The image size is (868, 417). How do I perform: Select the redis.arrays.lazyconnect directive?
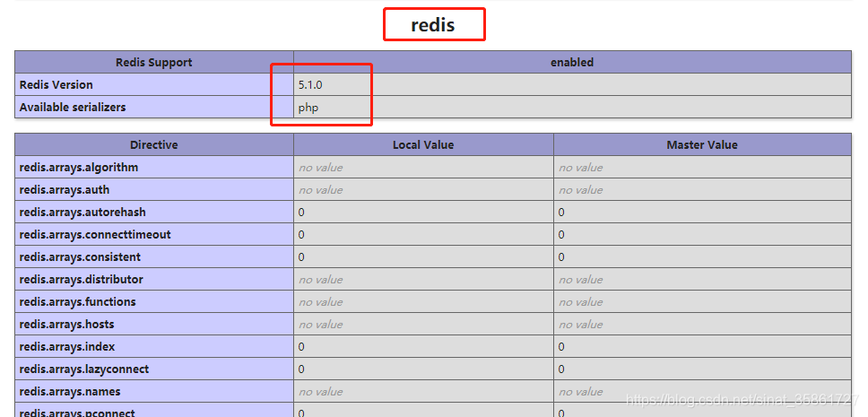click(84, 369)
